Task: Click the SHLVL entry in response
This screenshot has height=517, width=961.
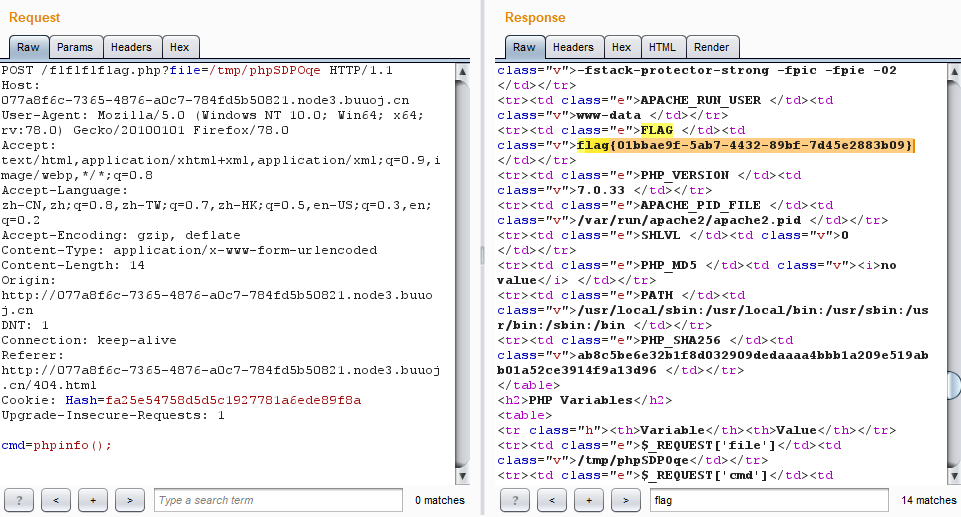Action: point(661,235)
